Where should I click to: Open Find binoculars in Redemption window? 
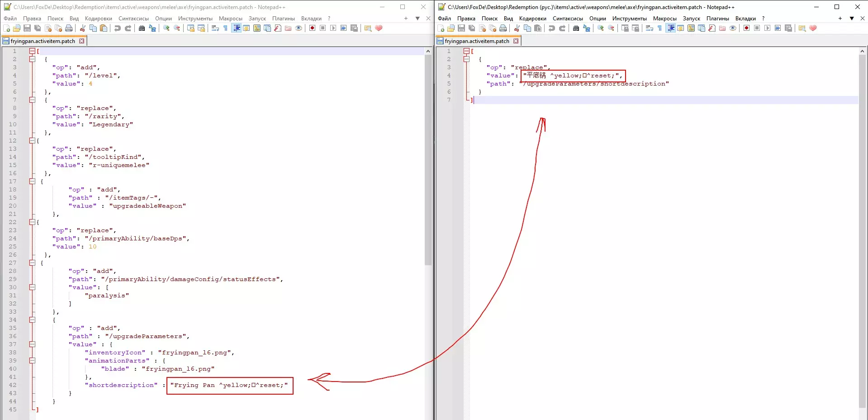pos(142,28)
